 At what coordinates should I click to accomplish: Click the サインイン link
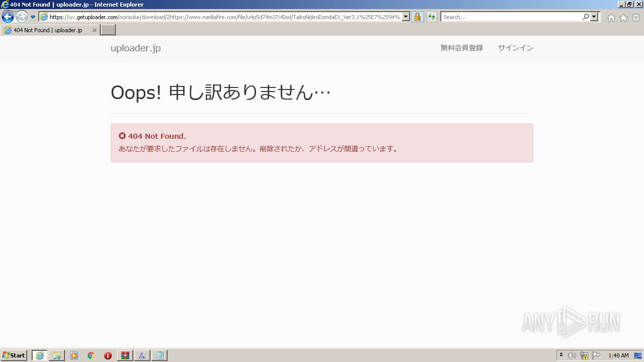point(515,48)
